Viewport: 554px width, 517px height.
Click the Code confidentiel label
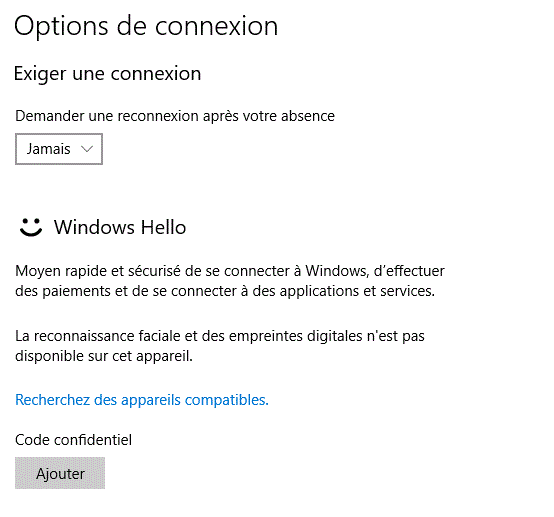73,440
